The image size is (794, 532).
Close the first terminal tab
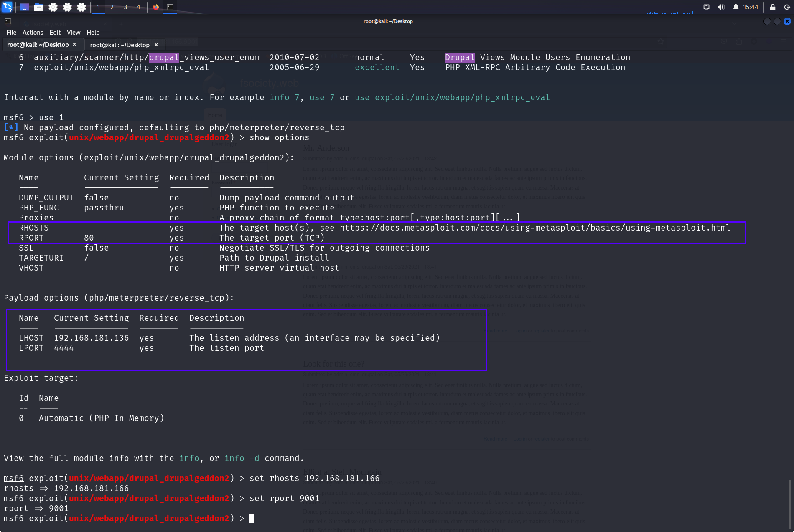(74, 44)
